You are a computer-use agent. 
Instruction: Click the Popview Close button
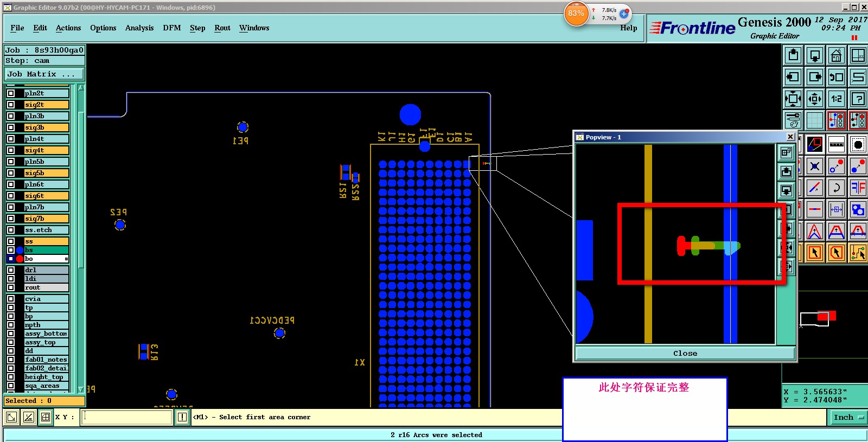coord(685,353)
